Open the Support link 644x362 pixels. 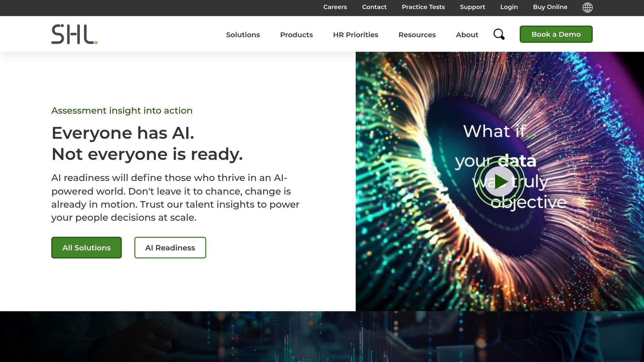472,7
